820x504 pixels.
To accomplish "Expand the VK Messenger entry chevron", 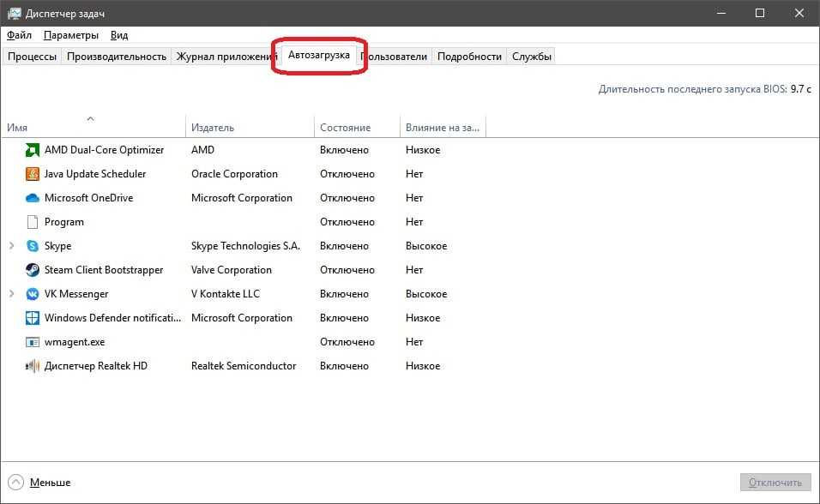I will (x=11, y=294).
